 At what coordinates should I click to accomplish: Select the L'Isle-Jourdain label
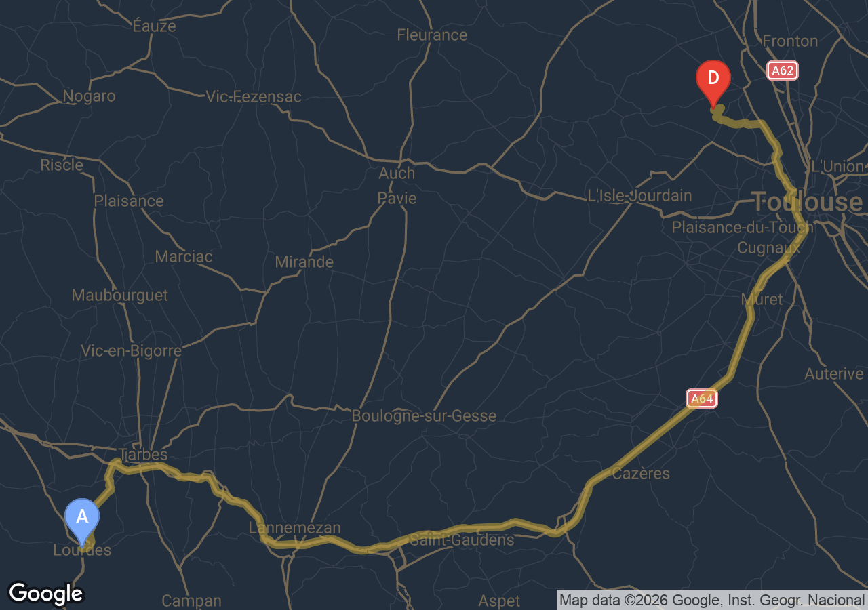click(x=639, y=196)
